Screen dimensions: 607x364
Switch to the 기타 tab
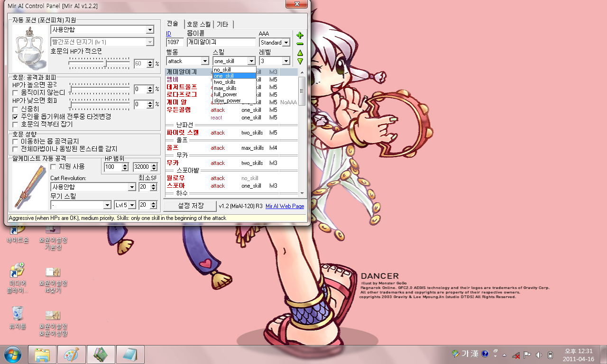click(x=222, y=24)
